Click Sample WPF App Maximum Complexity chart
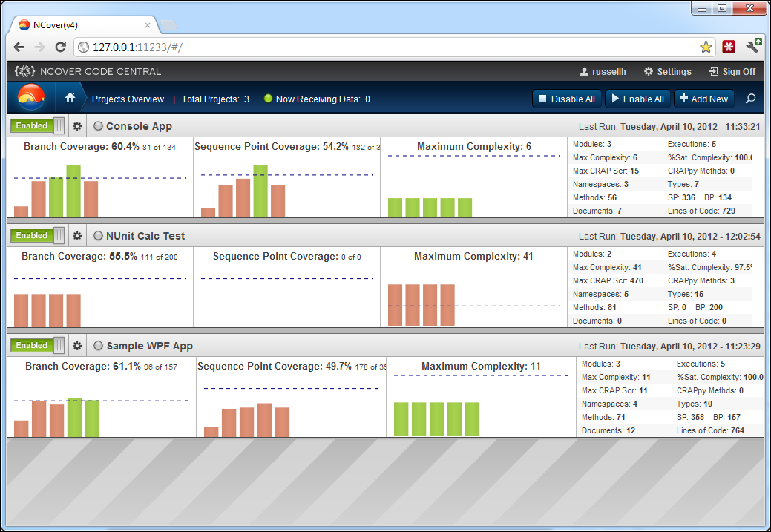 [481, 405]
